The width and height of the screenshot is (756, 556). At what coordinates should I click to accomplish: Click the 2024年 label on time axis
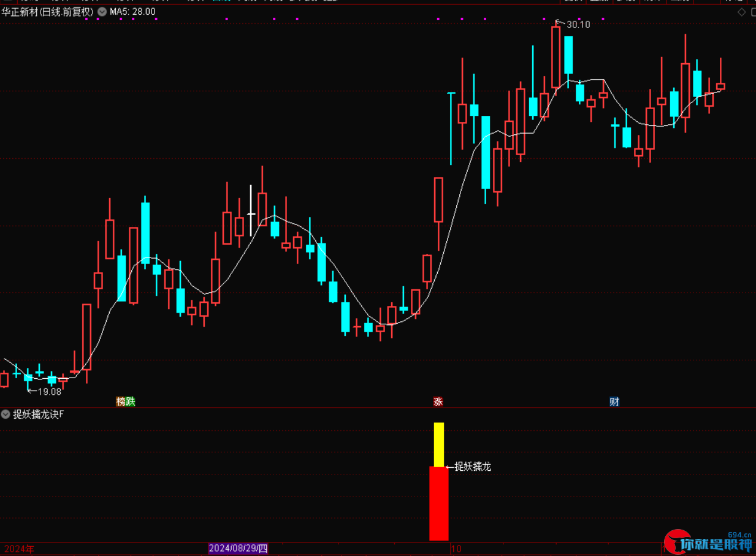[x=20, y=549]
